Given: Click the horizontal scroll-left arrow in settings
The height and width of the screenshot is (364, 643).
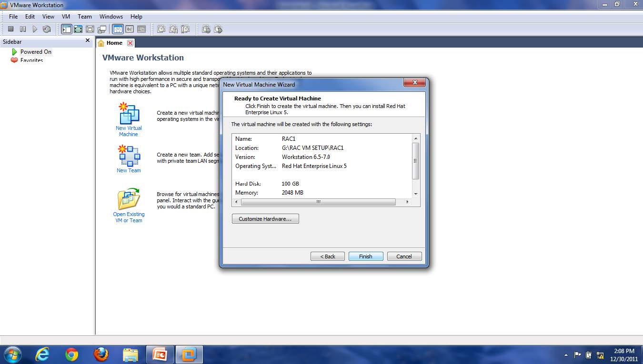Looking at the screenshot, I should pyautogui.click(x=236, y=202).
